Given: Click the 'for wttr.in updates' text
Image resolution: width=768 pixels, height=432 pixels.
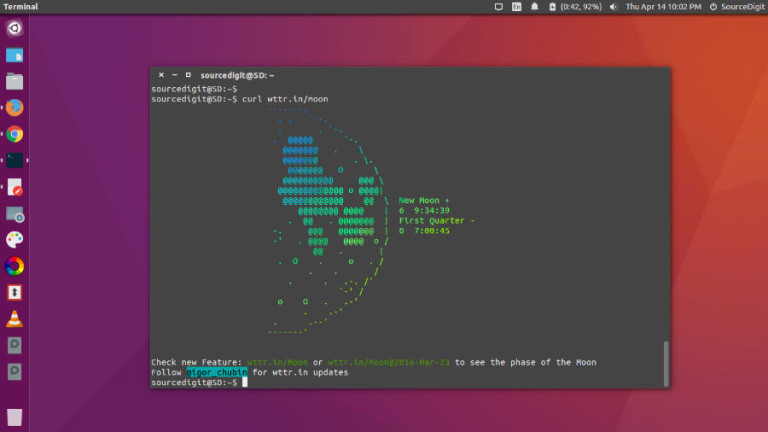Looking at the screenshot, I should point(300,372).
